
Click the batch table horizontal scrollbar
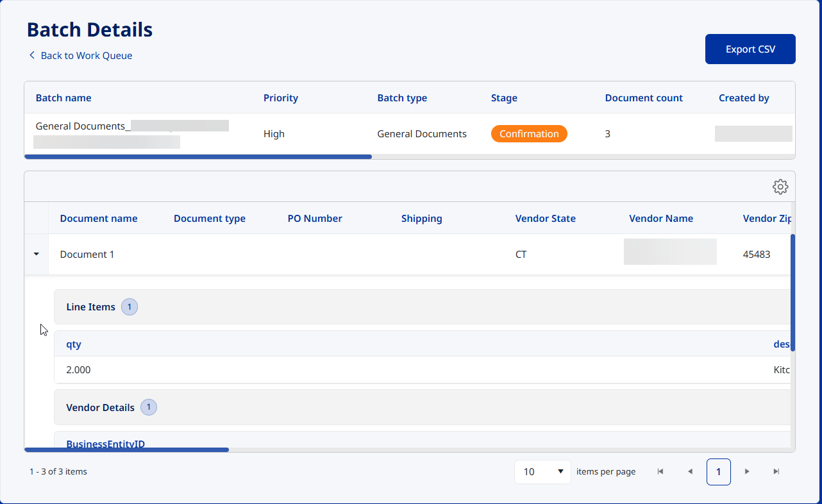[x=198, y=156]
